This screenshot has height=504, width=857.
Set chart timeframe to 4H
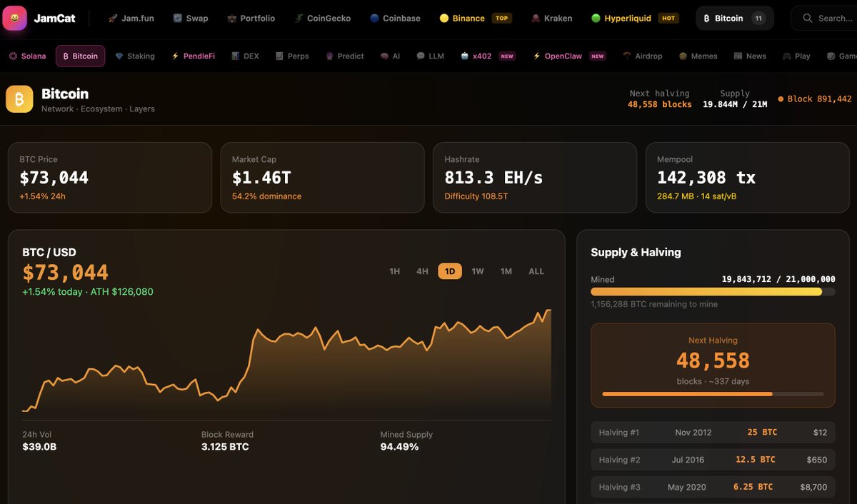tap(422, 271)
